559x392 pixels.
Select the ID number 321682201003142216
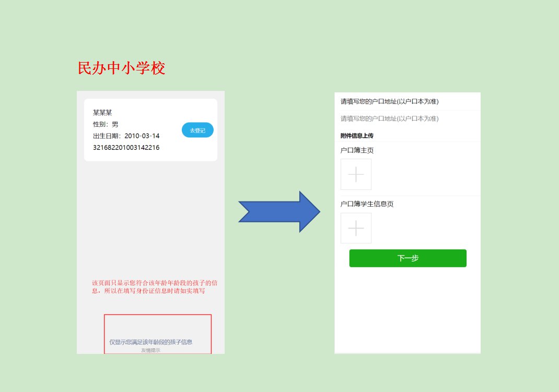126,148
